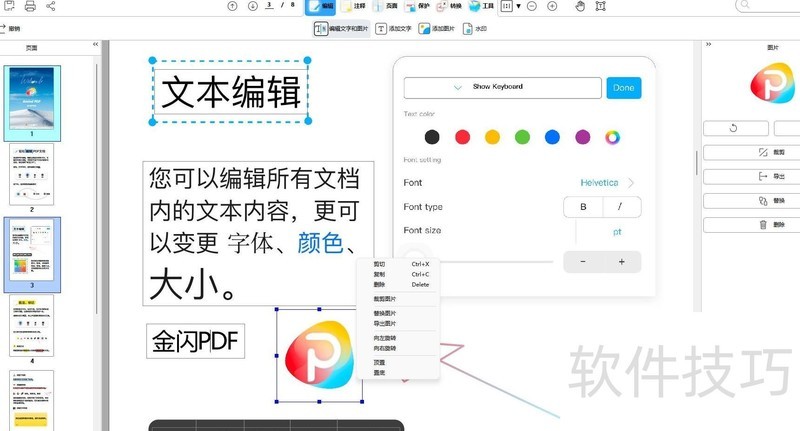
Task: Toggle bold B font type
Action: [583, 207]
